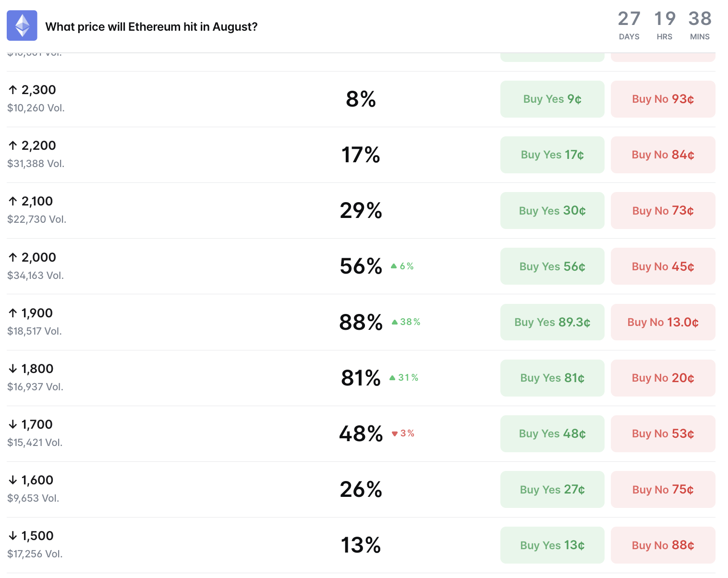The height and width of the screenshot is (578, 728).
Task: Click the Ethereum logo icon
Action: point(22,25)
